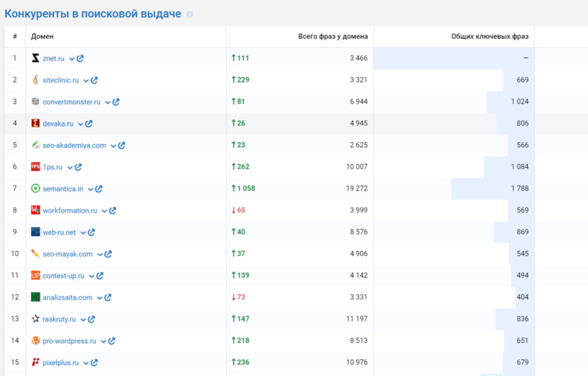Expand the pixelplus.ru dropdown chevron
This screenshot has height=376, width=588.
point(86,364)
